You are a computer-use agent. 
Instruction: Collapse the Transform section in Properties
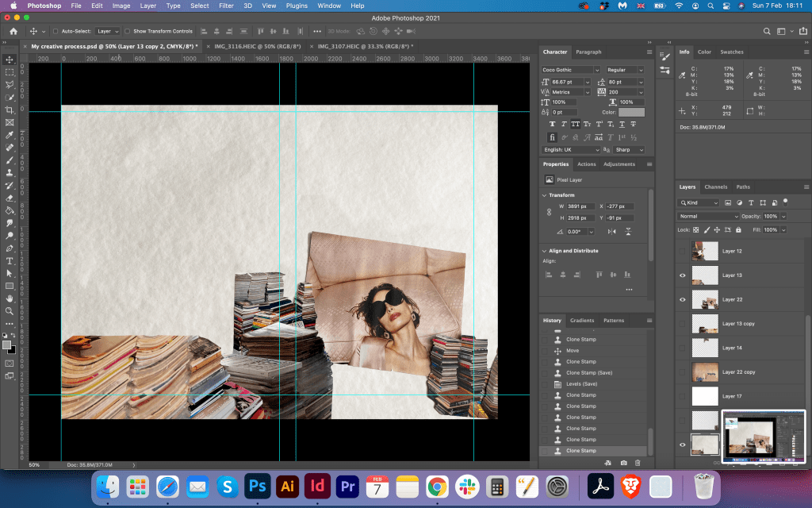tap(545, 195)
